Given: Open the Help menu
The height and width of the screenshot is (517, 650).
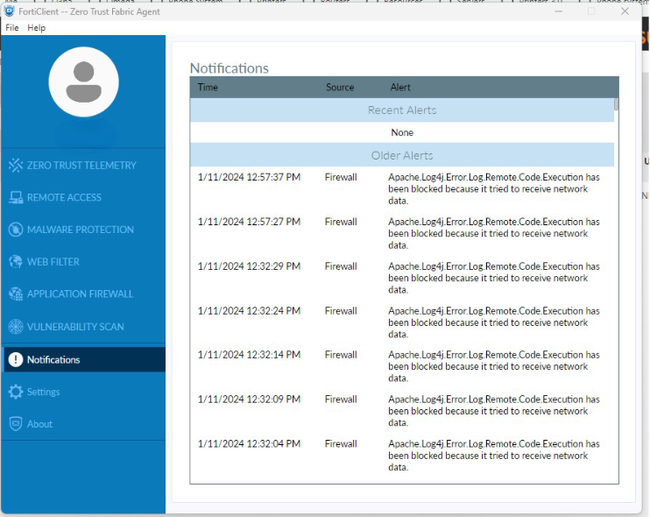Looking at the screenshot, I should coord(36,28).
